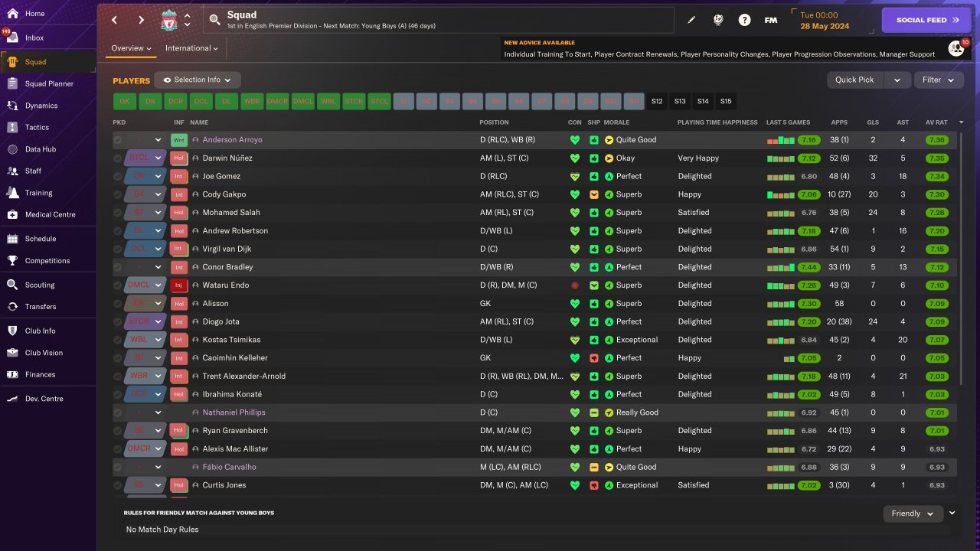Switch to the International tab
The width and height of the screenshot is (980, 551).
tap(191, 48)
